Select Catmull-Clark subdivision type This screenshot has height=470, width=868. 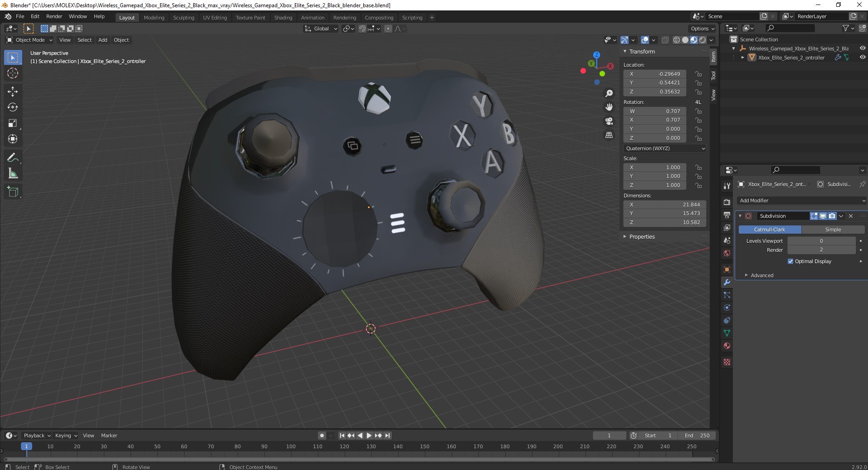(770, 230)
